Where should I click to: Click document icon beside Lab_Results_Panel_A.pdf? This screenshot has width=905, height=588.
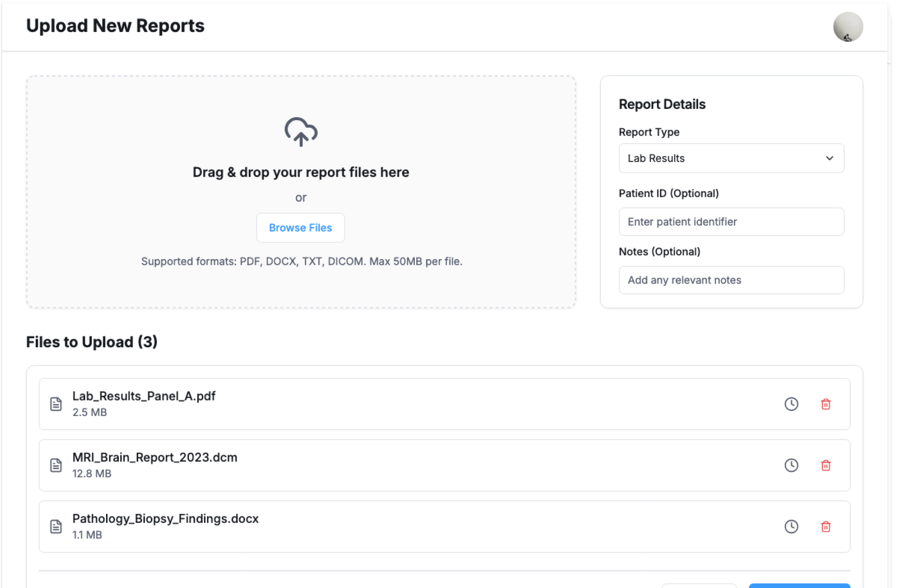[56, 404]
